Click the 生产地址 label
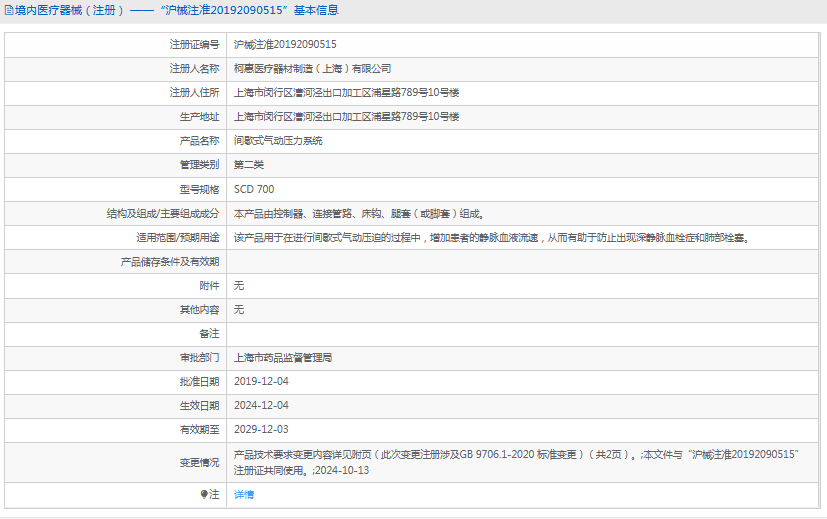The height and width of the screenshot is (519, 827). (199, 117)
